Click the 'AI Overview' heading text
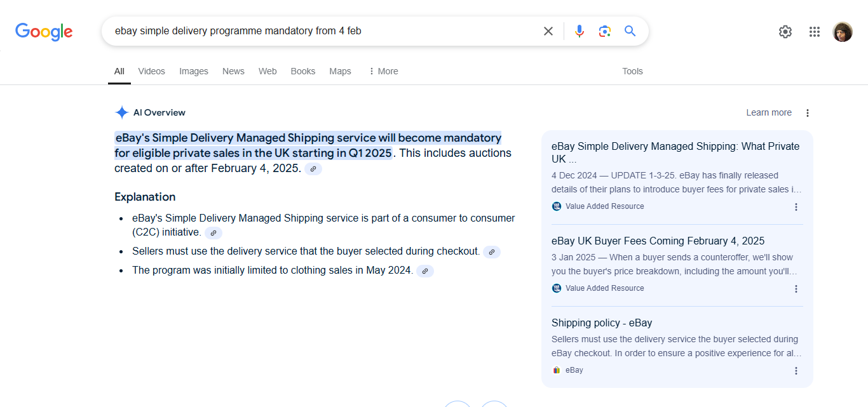868x407 pixels. coord(159,112)
